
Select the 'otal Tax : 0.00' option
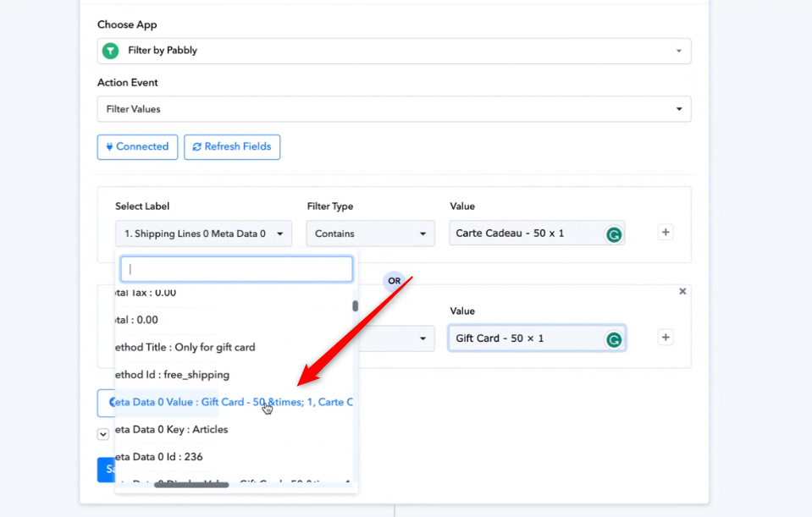point(235,293)
